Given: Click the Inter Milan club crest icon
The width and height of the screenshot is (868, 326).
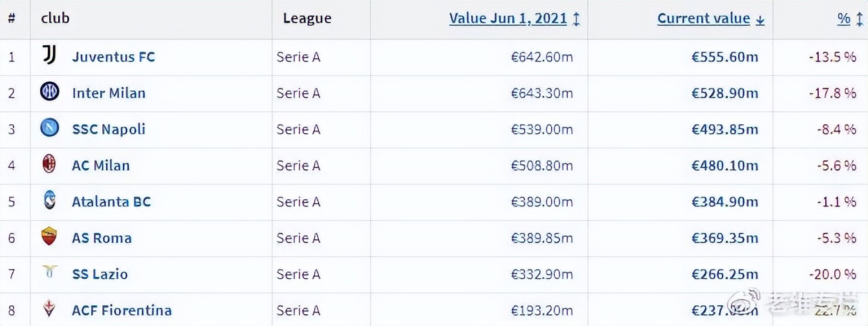Looking at the screenshot, I should (x=49, y=92).
